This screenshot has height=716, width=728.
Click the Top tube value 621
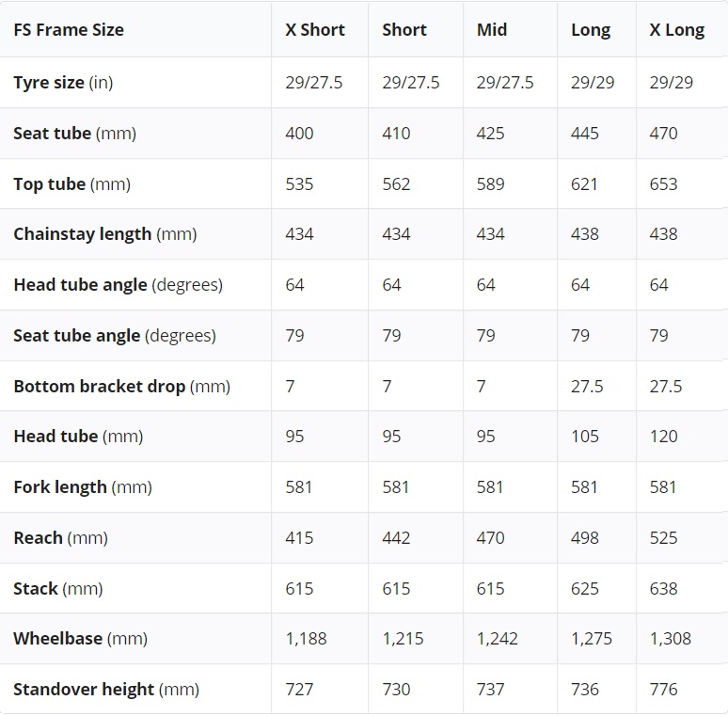point(585,184)
